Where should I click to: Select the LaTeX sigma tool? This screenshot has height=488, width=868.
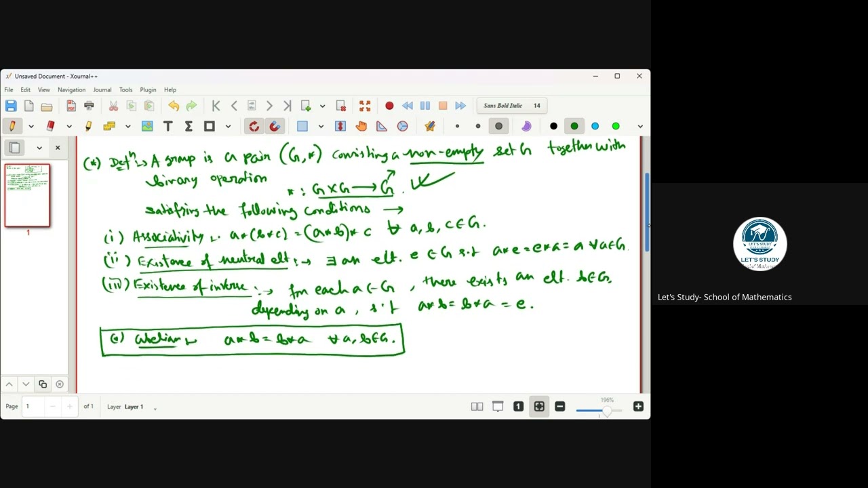point(189,126)
